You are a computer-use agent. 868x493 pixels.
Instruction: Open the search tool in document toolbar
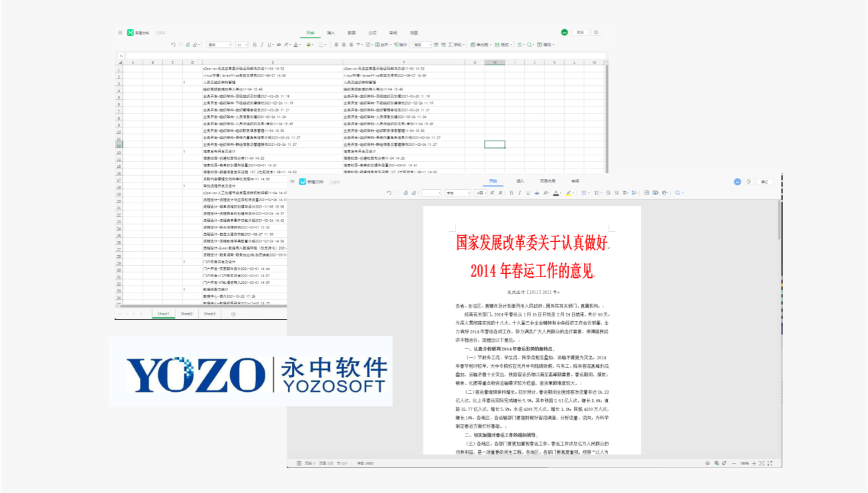click(x=679, y=193)
